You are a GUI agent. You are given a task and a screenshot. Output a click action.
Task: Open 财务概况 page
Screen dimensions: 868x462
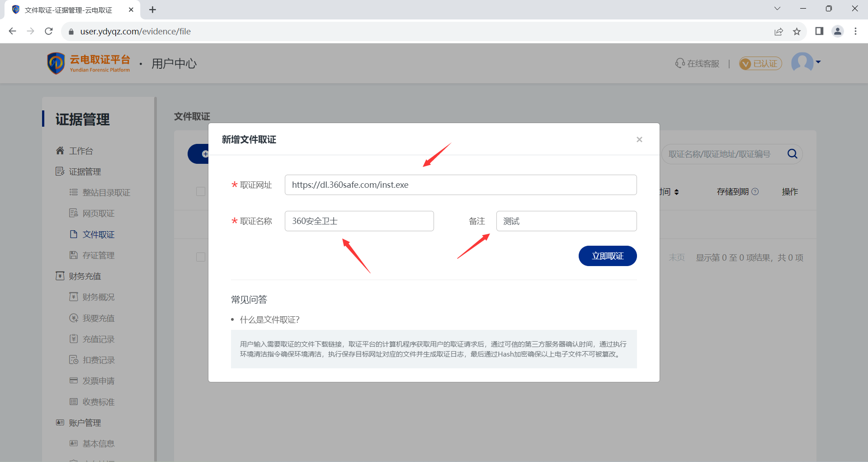[x=99, y=297]
